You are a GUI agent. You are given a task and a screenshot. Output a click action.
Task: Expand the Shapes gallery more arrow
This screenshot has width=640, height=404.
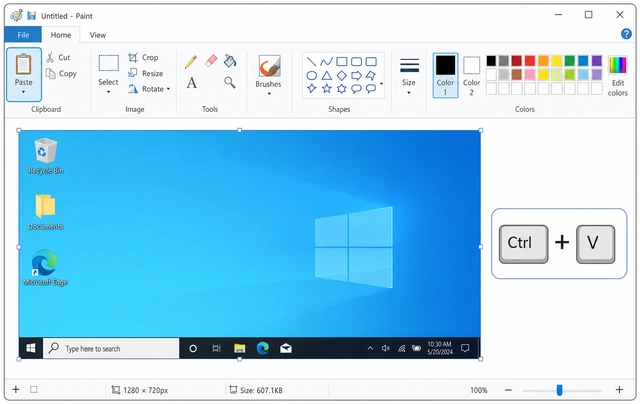point(381,84)
